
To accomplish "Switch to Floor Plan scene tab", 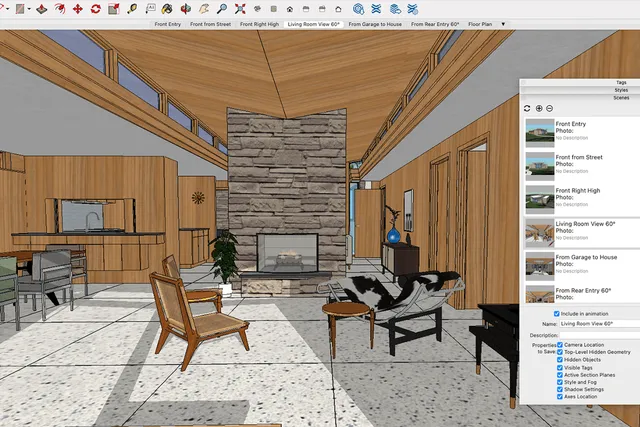I will [480, 24].
